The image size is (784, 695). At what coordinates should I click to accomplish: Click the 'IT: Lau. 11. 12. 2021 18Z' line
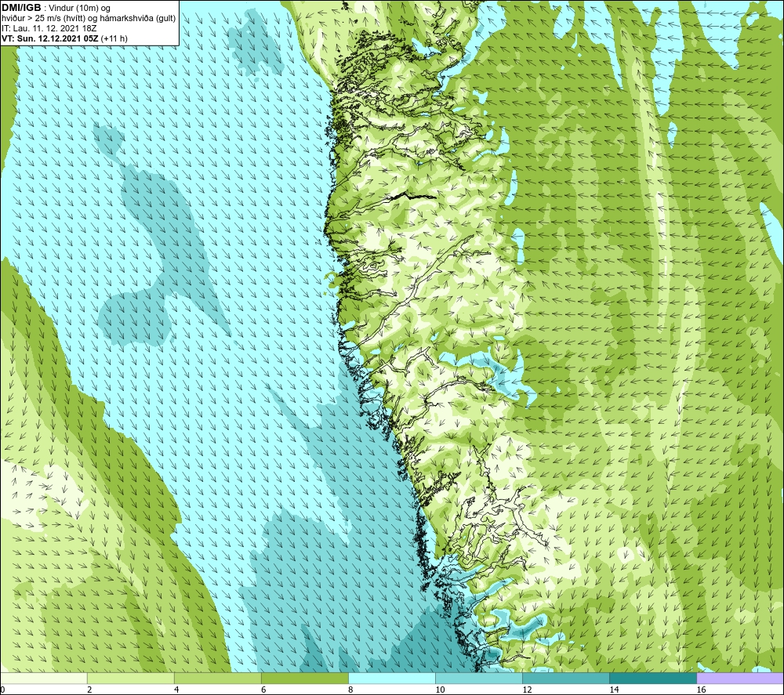(x=49, y=28)
